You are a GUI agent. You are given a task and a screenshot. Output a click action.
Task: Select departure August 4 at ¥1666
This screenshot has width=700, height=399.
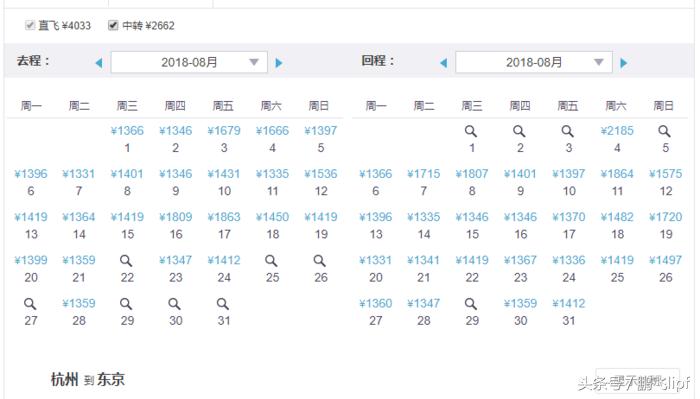pyautogui.click(x=272, y=131)
